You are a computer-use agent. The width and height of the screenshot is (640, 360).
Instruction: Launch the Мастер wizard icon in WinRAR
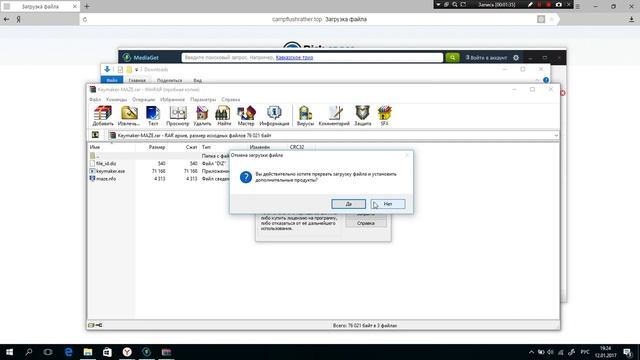click(x=246, y=116)
